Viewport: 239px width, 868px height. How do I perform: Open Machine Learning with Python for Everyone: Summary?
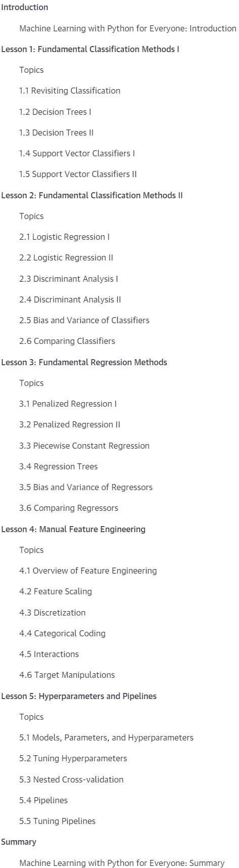pos(122,863)
